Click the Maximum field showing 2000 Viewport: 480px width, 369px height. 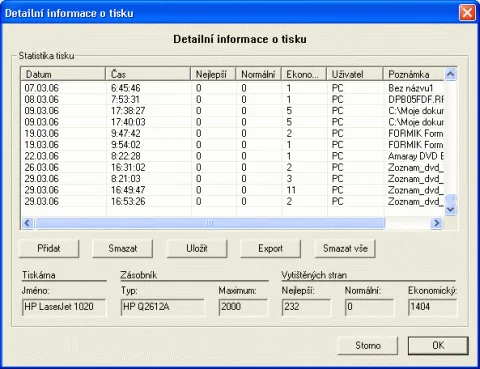(243, 307)
